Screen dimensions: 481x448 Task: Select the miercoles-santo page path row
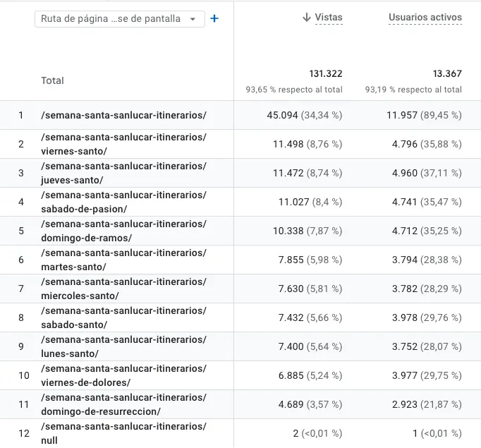(124, 289)
